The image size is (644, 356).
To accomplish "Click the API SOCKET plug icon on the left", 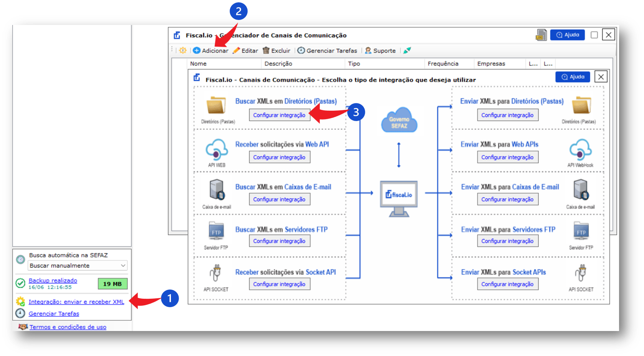I will (216, 273).
